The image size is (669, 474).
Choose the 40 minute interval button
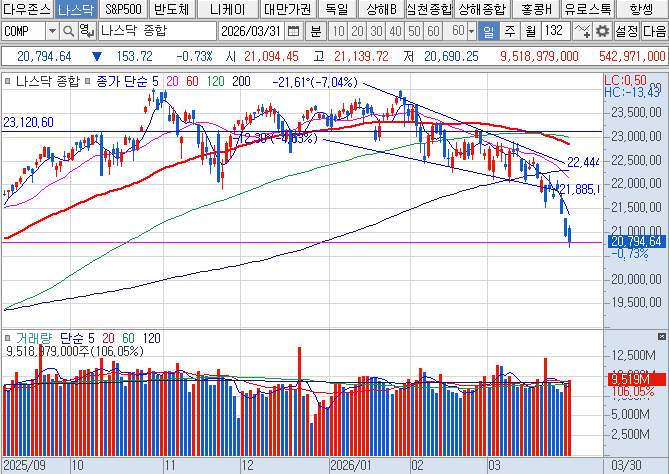coord(396,31)
